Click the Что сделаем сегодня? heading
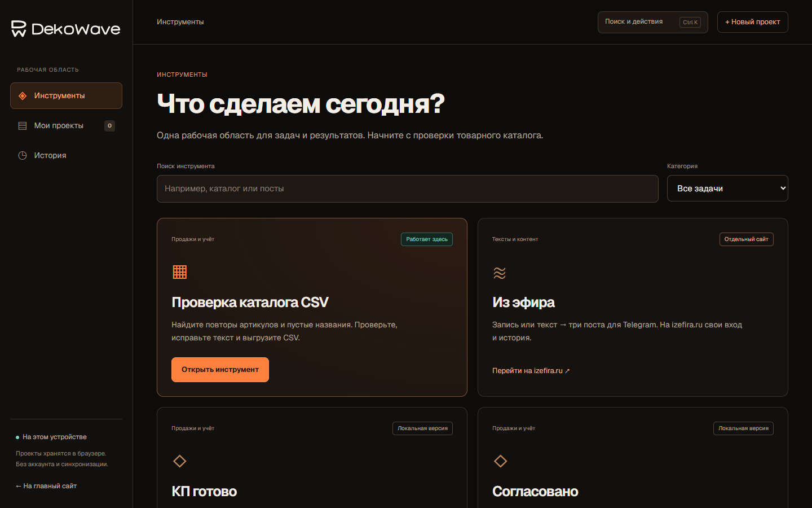The width and height of the screenshot is (812, 508). pyautogui.click(x=301, y=104)
